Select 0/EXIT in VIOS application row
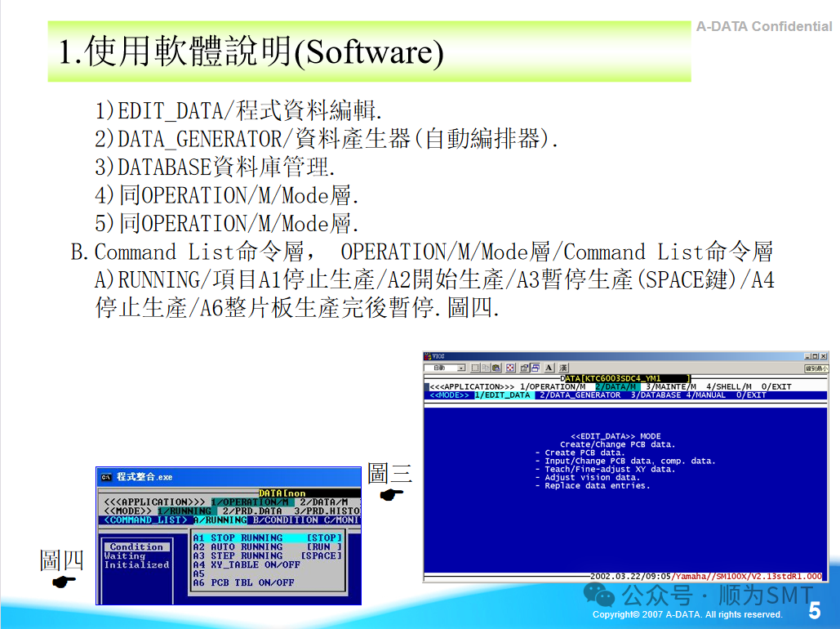Screen dimensions: 840x629 pyautogui.click(x=776, y=386)
